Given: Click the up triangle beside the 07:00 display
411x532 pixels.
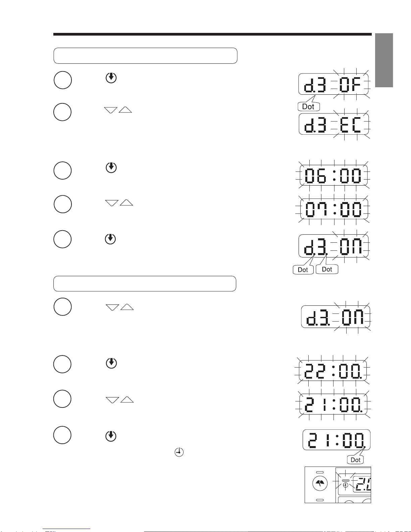Looking at the screenshot, I should [126, 202].
